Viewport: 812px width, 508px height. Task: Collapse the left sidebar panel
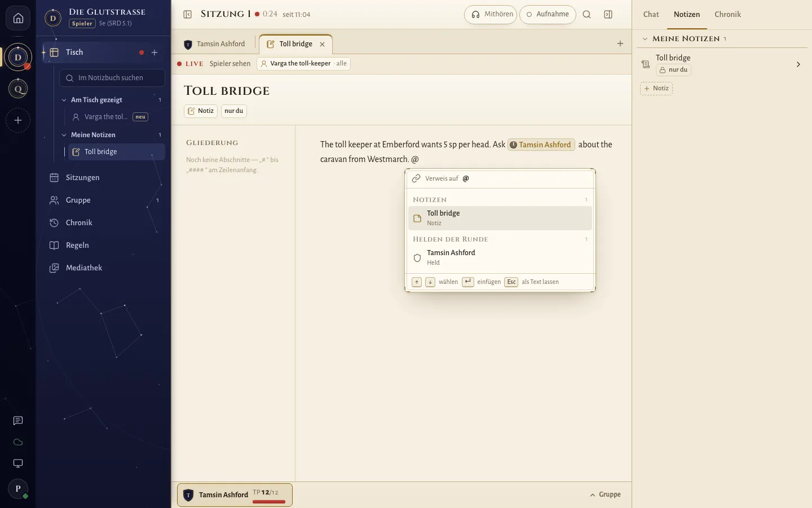[x=188, y=14]
